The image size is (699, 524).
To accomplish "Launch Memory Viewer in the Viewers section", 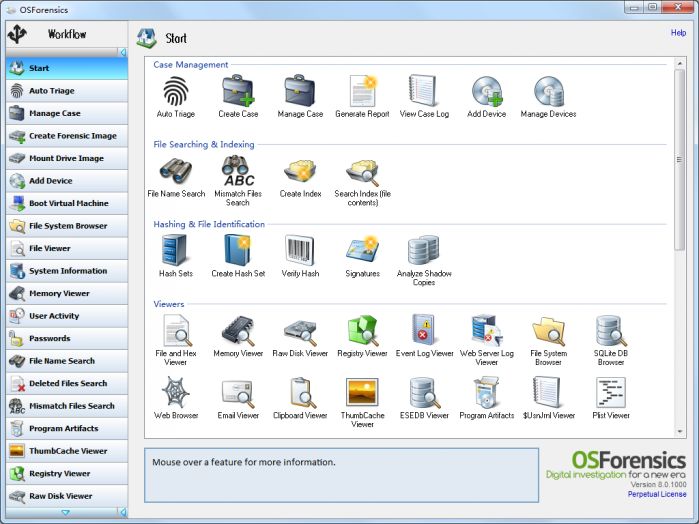I will pyautogui.click(x=238, y=331).
